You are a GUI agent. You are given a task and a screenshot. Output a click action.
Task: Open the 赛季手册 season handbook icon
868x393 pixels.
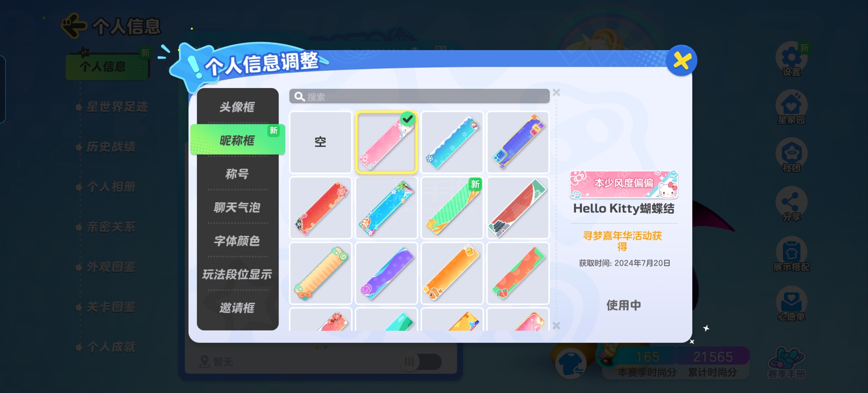coord(787,362)
